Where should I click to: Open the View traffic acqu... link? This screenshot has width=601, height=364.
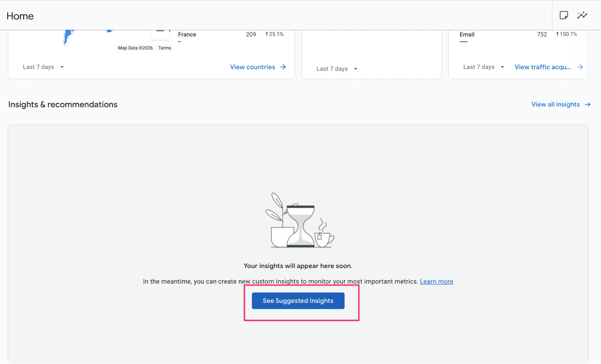pos(543,67)
